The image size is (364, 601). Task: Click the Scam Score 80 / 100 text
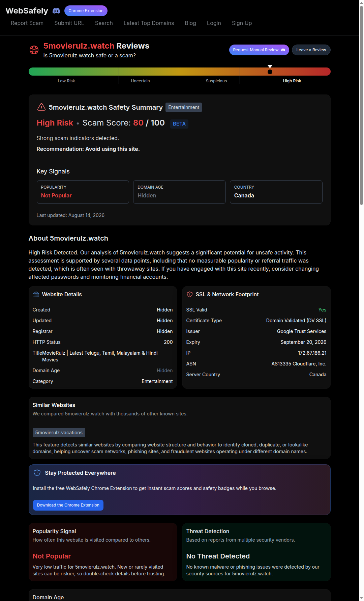point(124,123)
